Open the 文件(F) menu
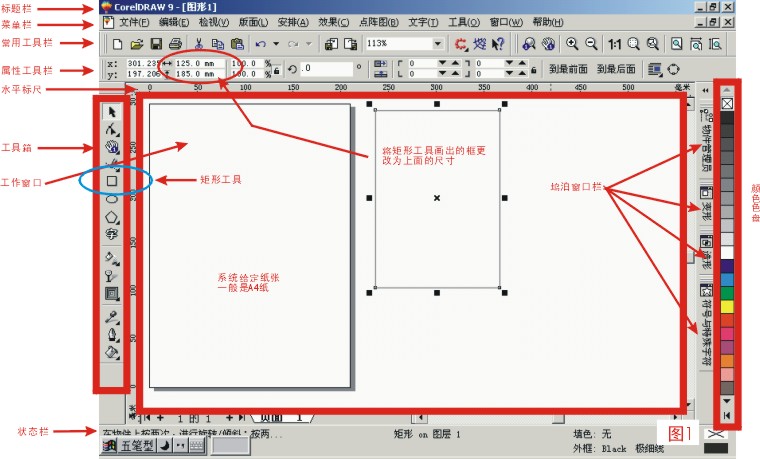 [134, 22]
